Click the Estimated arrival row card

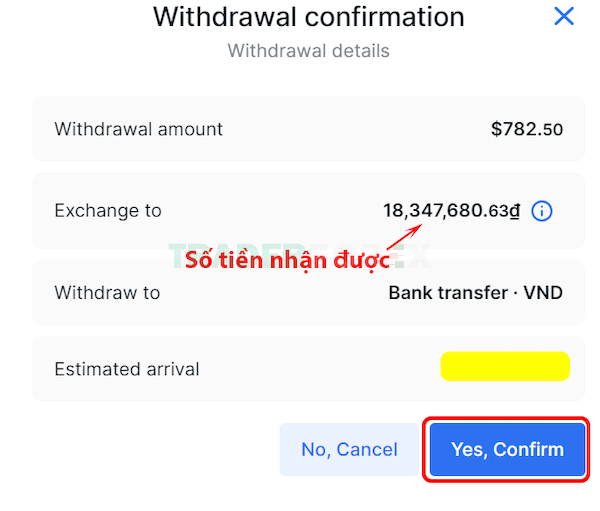308,369
